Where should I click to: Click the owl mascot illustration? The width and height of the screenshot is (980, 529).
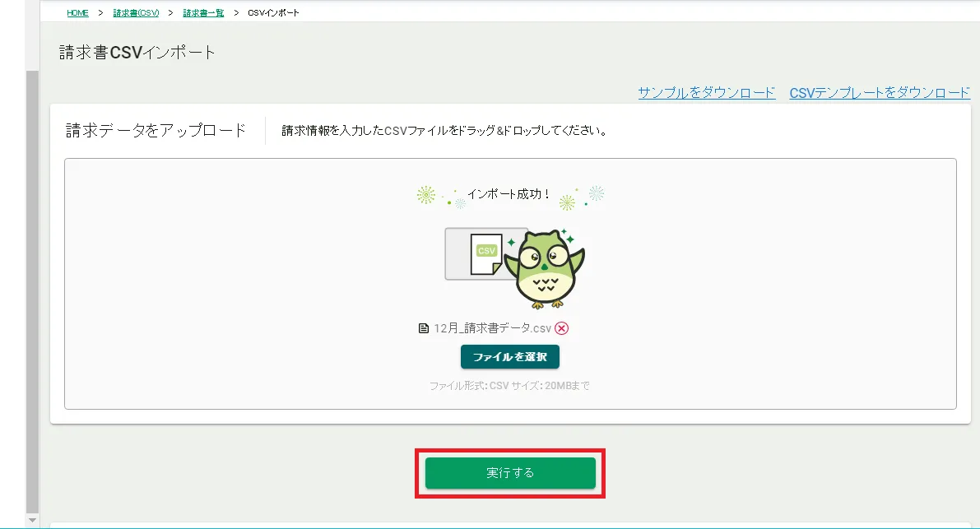(545, 268)
